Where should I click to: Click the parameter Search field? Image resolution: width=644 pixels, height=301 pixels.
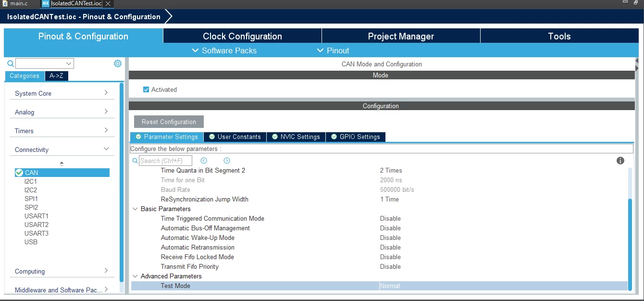pyautogui.click(x=165, y=161)
